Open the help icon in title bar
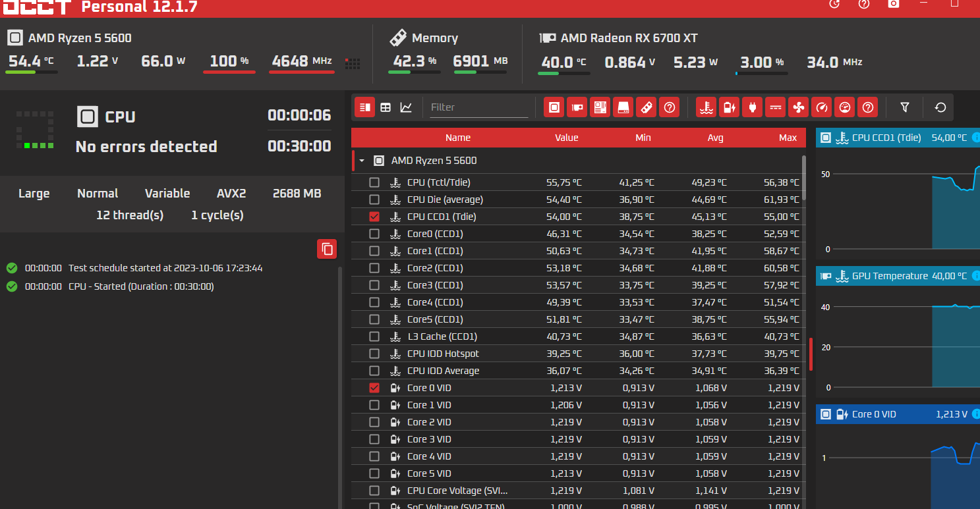The width and height of the screenshot is (980, 509). [x=864, y=4]
